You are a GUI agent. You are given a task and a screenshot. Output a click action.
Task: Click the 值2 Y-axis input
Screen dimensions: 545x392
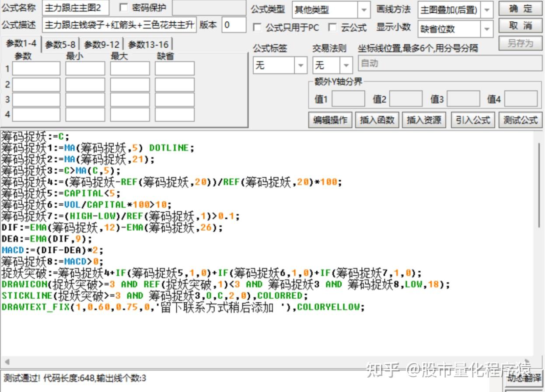click(x=406, y=99)
